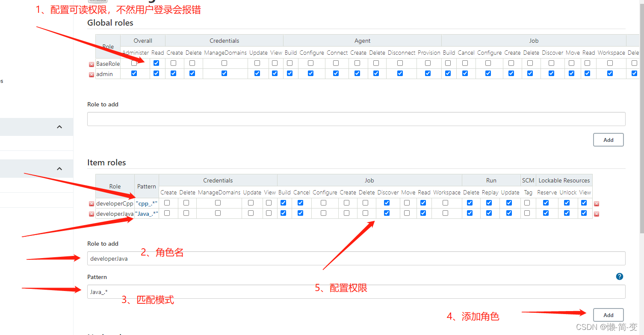Uncheck developerCpp Job Build checkbox
Viewport: 644px width, 335px height.
284,203
